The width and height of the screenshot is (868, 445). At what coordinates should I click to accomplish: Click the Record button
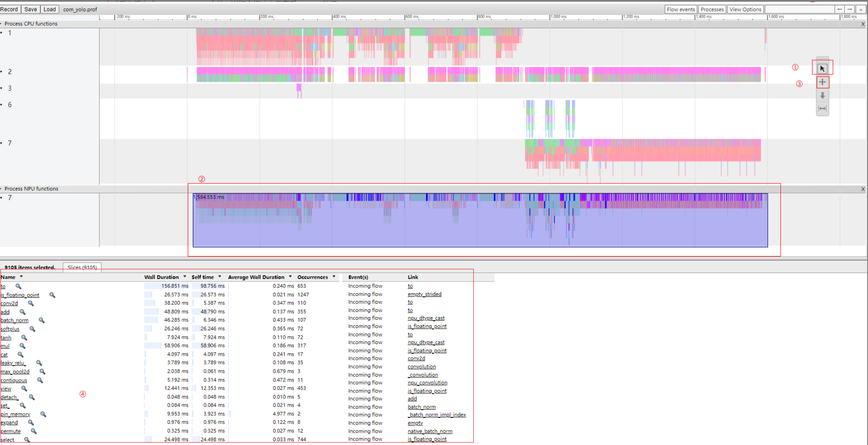pyautogui.click(x=9, y=9)
